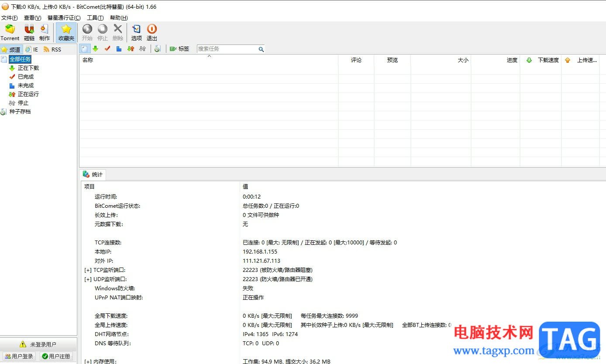The width and height of the screenshot is (606, 364).
Task: Click the TCP连接数 row label
Action: [108, 243]
